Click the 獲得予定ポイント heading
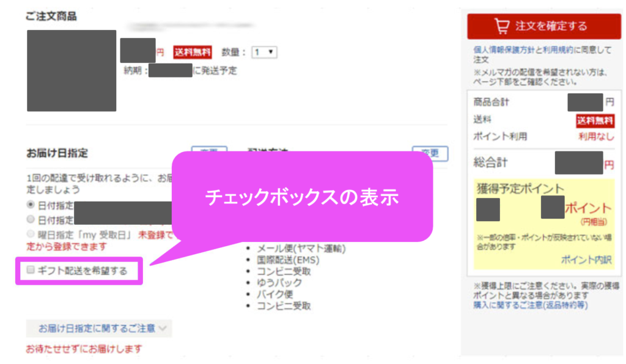 coord(520,188)
